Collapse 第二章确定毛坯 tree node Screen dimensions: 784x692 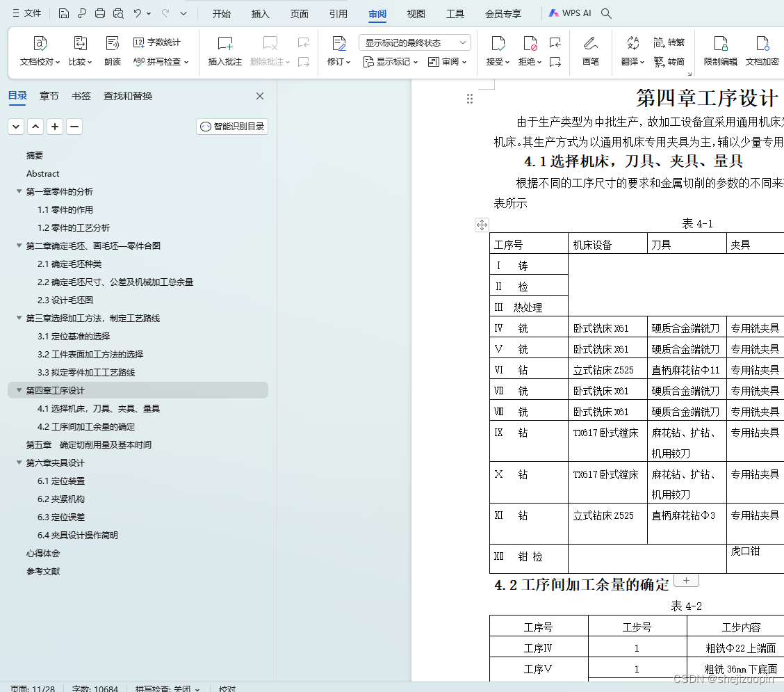[19, 246]
